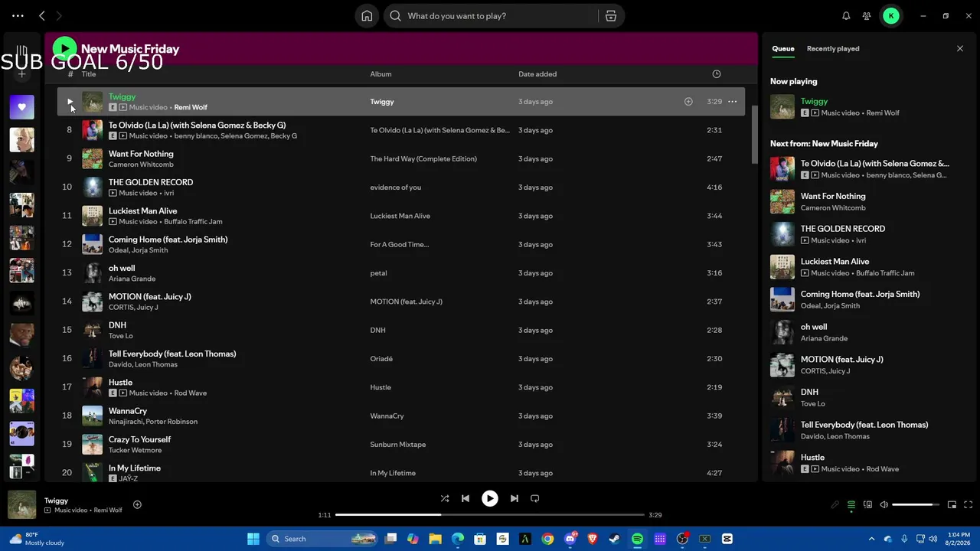
Task: Open Liked Songs heart tile in sidebar
Action: (21, 107)
